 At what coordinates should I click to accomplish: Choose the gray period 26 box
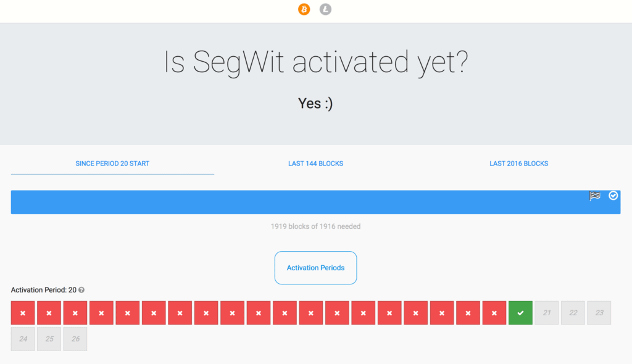coord(75,339)
